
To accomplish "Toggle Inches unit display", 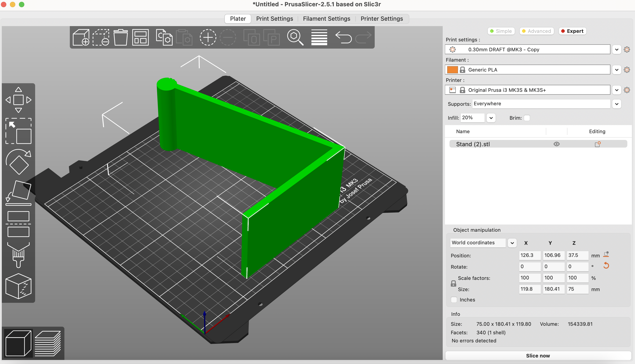I will point(454,299).
